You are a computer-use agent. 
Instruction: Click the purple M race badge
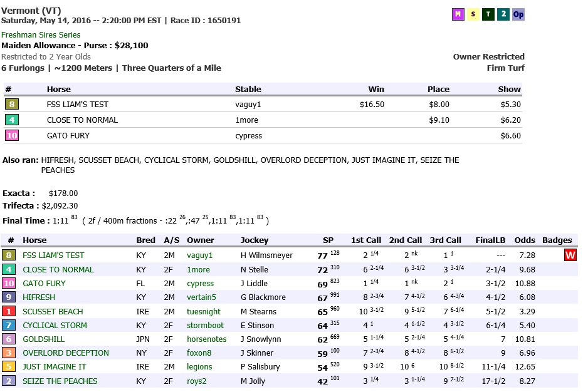click(458, 15)
